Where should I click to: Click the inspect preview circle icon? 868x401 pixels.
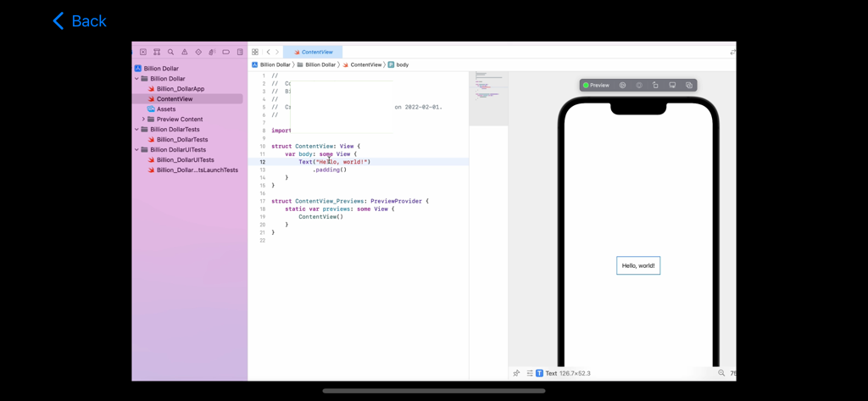click(x=639, y=86)
